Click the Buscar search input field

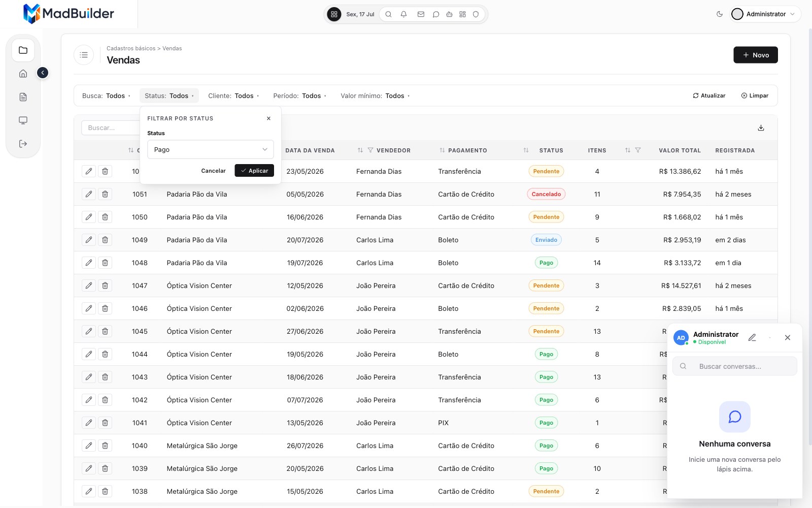(x=110, y=128)
